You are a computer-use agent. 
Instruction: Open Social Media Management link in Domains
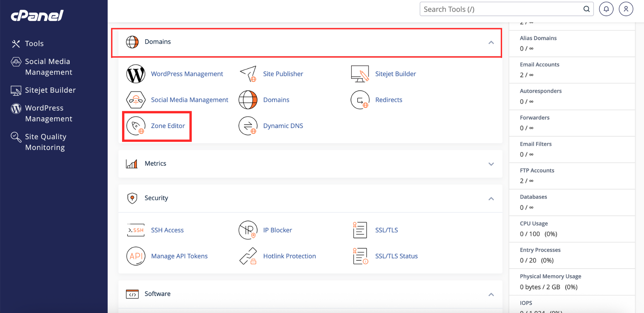pos(190,100)
